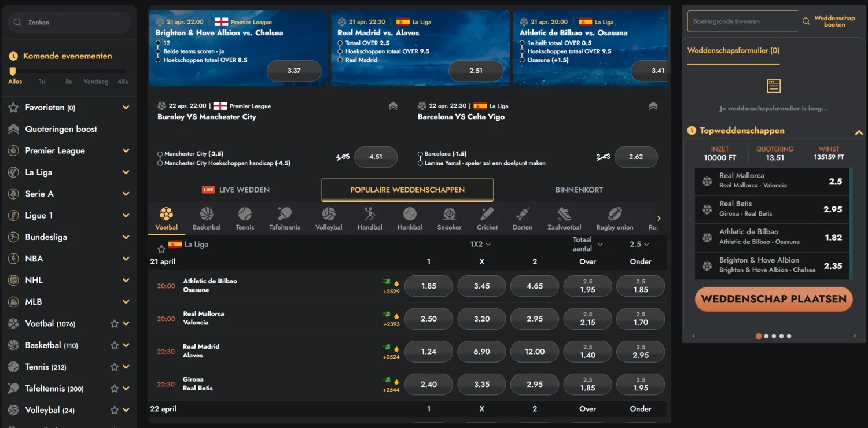
Task: Select odds 3.37 on Brighton card
Action: coord(294,71)
